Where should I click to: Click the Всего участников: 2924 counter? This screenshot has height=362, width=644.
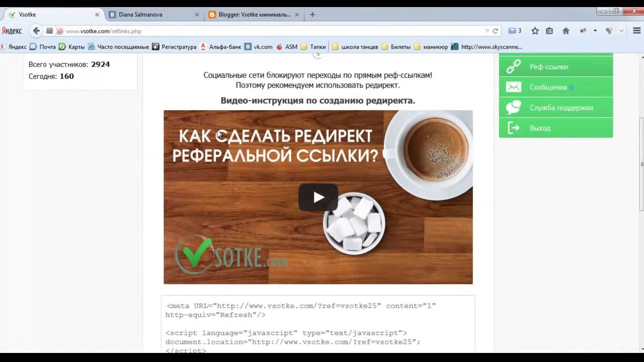[69, 64]
